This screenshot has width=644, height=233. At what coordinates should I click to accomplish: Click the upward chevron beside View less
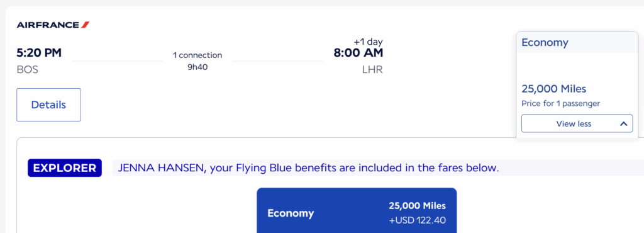pyautogui.click(x=623, y=123)
